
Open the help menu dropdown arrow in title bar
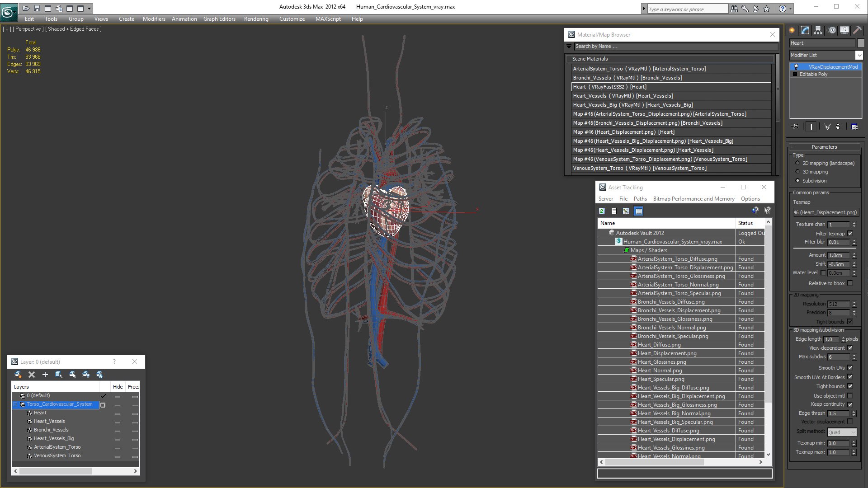tap(790, 9)
